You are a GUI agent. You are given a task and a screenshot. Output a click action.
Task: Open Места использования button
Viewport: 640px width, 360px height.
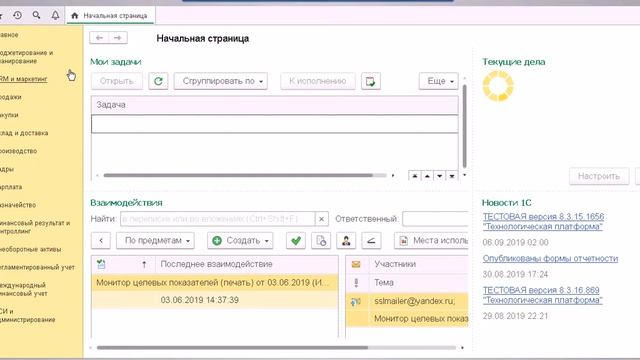pos(431,240)
